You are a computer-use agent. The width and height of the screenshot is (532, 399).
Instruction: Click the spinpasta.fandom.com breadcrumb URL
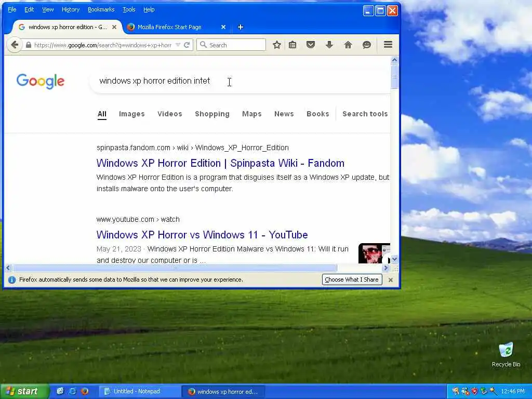pos(192,148)
